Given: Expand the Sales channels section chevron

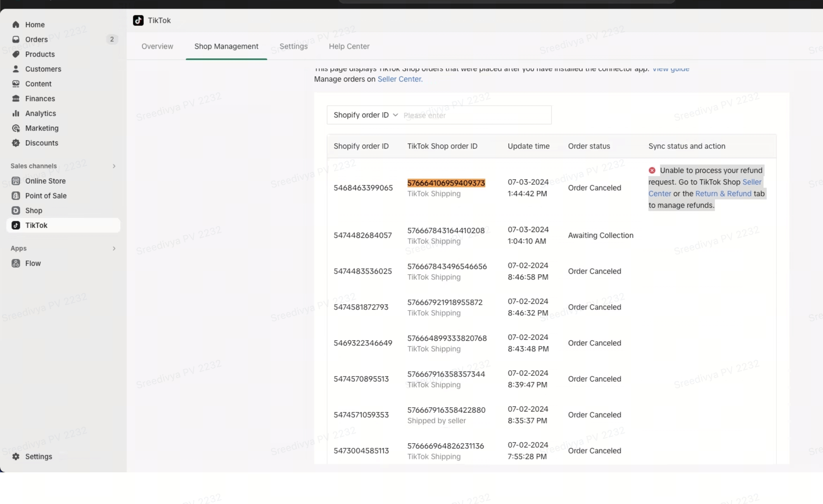Looking at the screenshot, I should pos(114,166).
